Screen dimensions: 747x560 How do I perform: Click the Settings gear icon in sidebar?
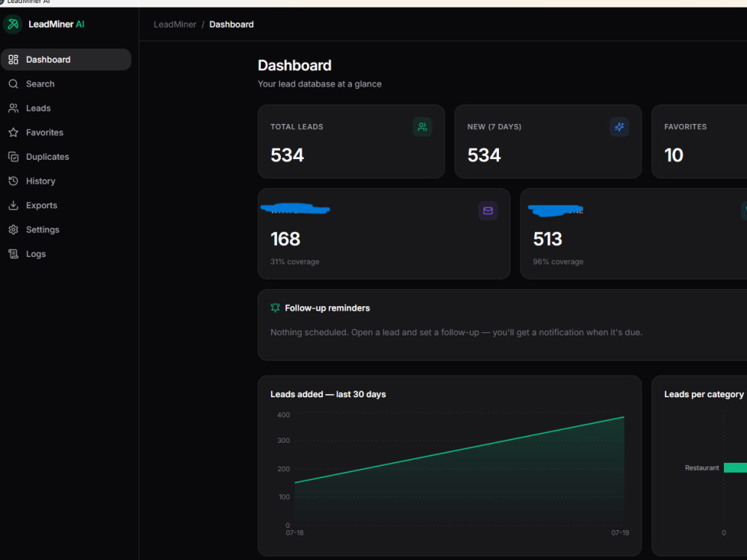13,229
